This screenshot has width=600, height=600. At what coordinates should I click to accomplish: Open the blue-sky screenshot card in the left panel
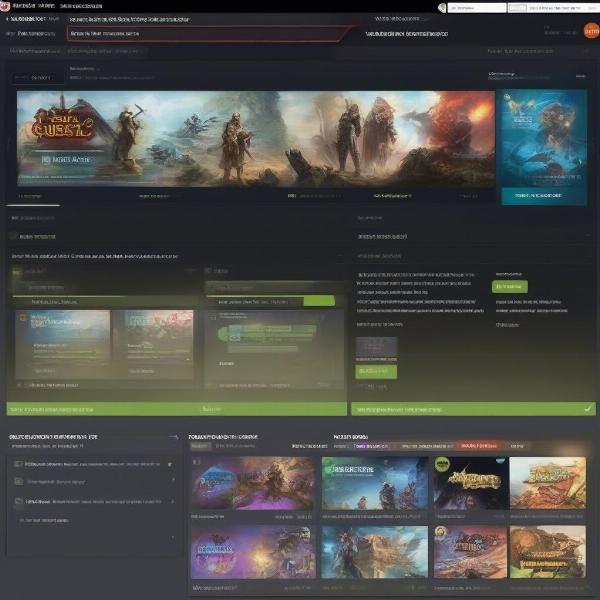(x=63, y=344)
